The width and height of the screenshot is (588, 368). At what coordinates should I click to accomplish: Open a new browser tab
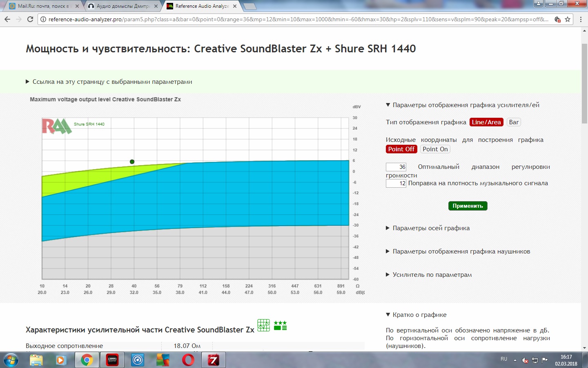point(250,6)
